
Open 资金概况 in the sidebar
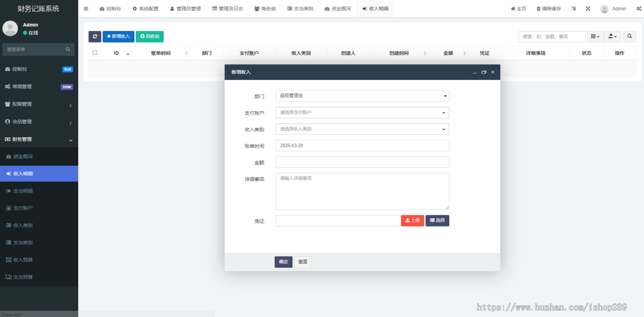click(39, 157)
